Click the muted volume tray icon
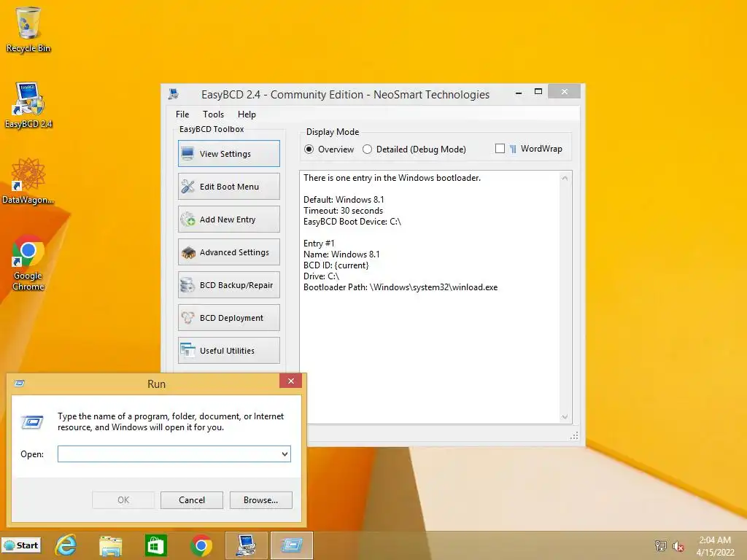Screen dimensions: 747x560 (x=678, y=545)
